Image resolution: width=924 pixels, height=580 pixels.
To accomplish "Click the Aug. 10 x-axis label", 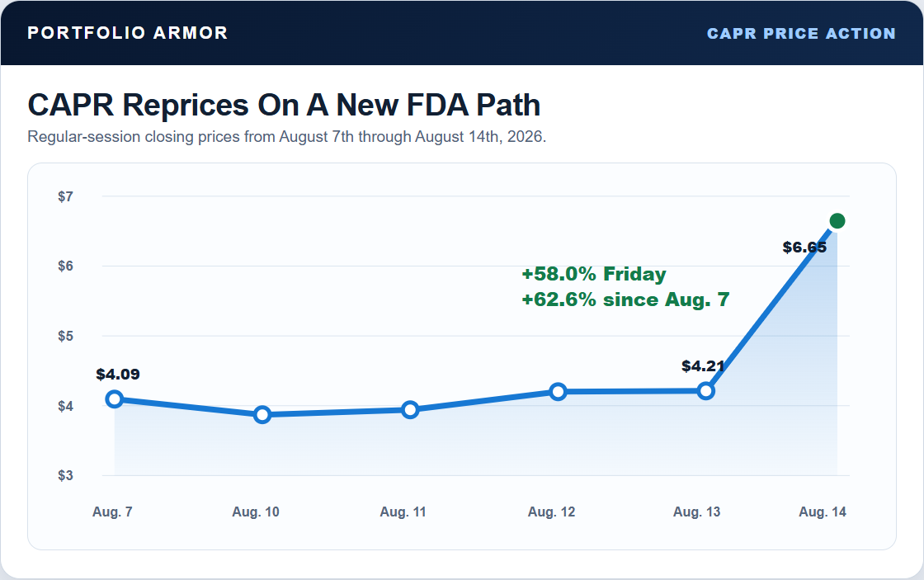I will [x=256, y=512].
